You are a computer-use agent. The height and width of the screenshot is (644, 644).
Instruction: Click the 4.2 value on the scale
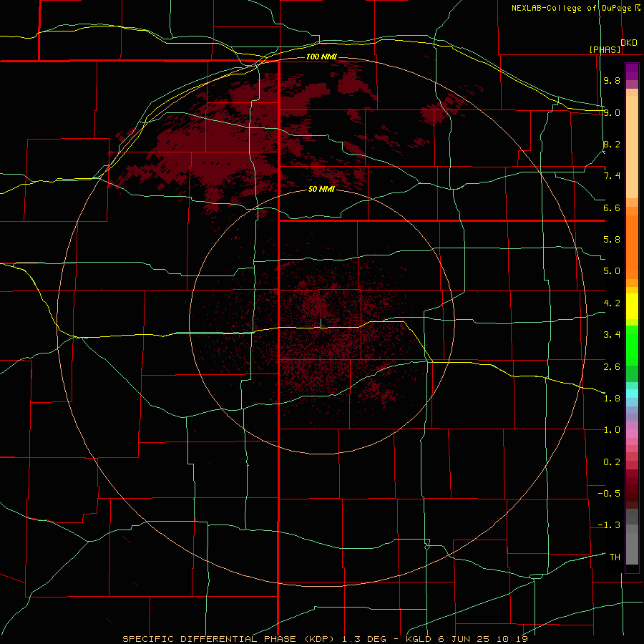click(612, 303)
